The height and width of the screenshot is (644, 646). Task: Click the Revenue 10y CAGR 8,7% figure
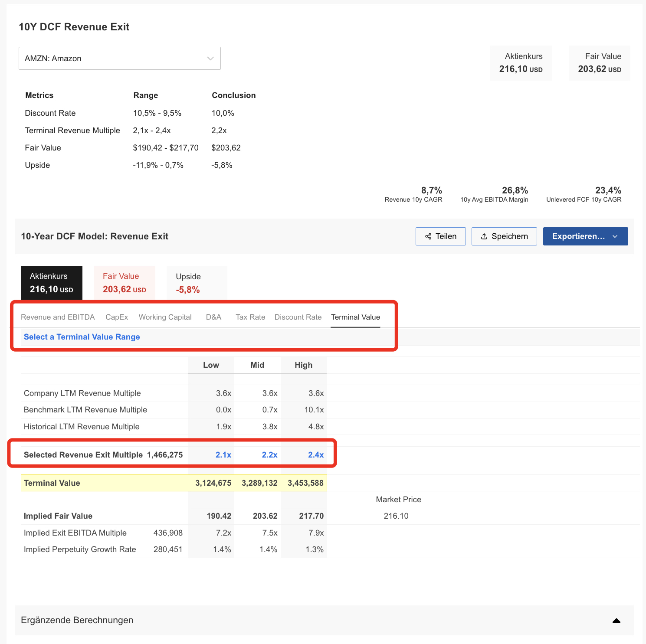coord(432,190)
